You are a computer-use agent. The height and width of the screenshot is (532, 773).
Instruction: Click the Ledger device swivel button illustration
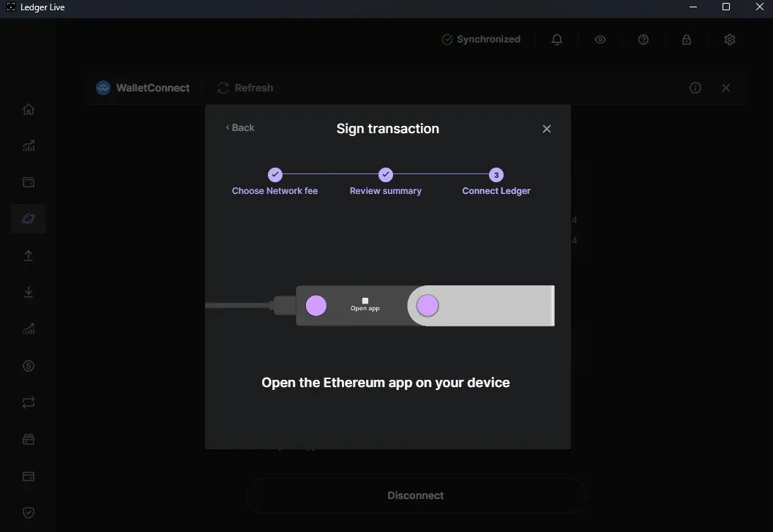point(427,306)
